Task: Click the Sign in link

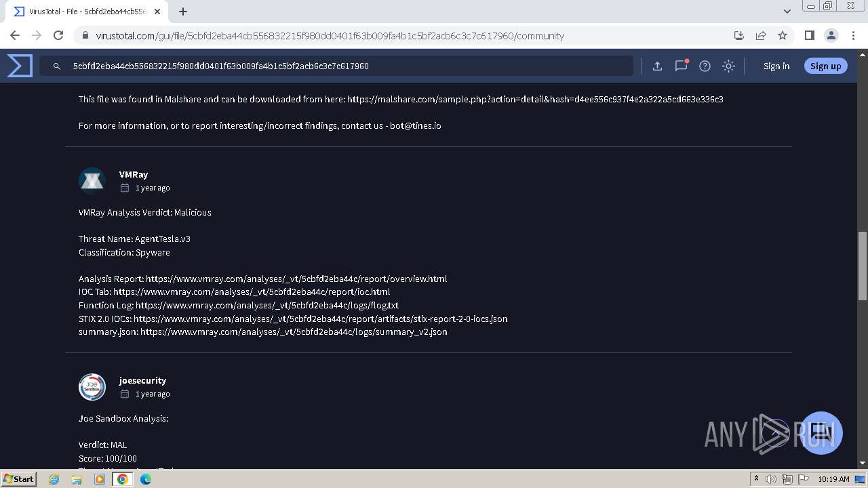Action: click(x=776, y=66)
